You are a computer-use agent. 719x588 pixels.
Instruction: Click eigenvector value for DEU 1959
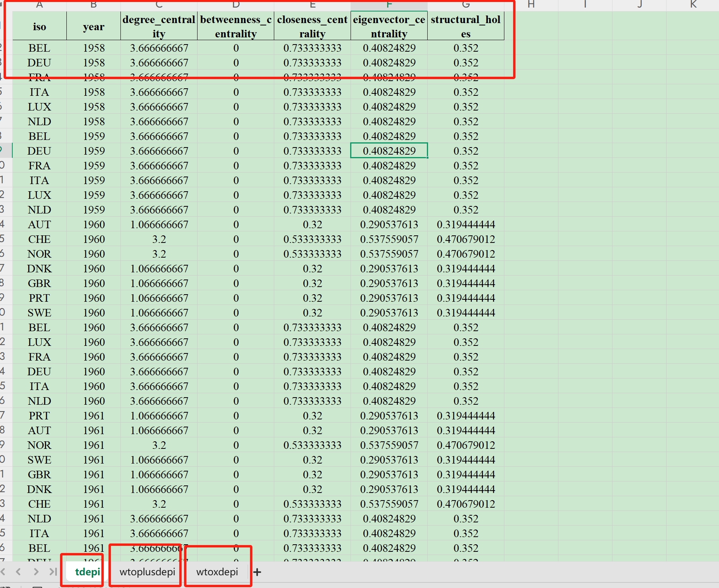coord(389,151)
